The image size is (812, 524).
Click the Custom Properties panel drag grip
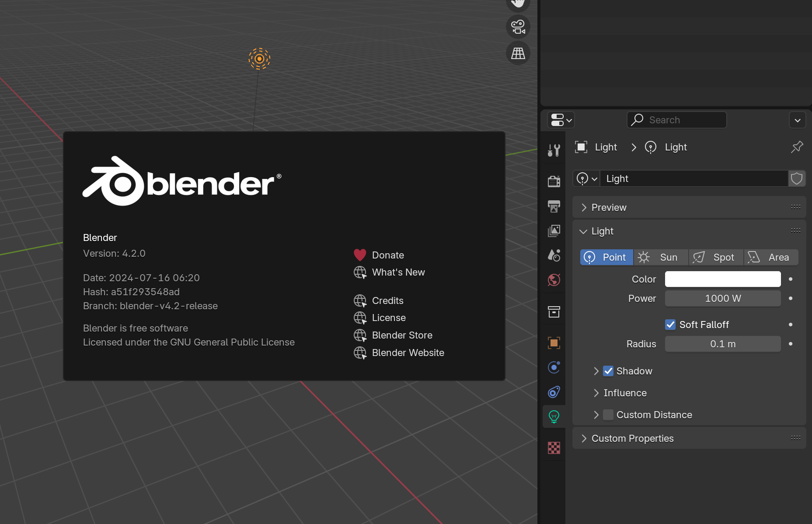tap(795, 438)
